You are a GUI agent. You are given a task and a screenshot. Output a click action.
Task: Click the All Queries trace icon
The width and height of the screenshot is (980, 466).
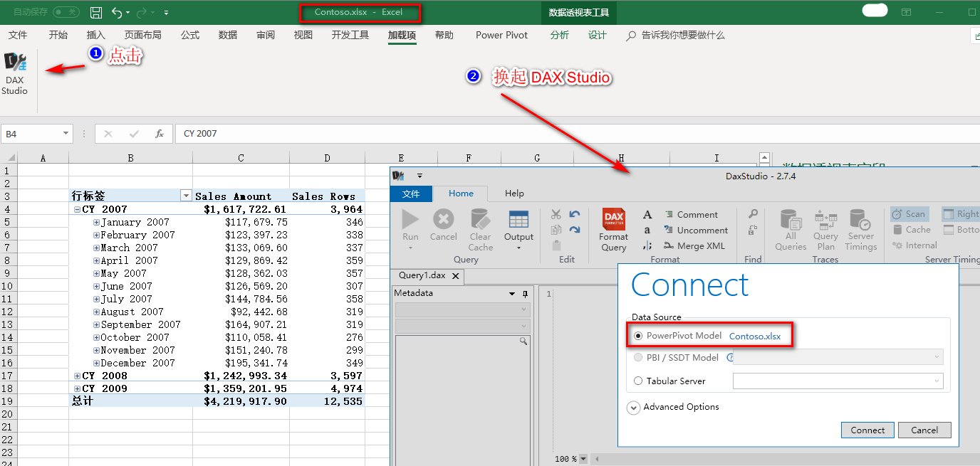click(791, 220)
